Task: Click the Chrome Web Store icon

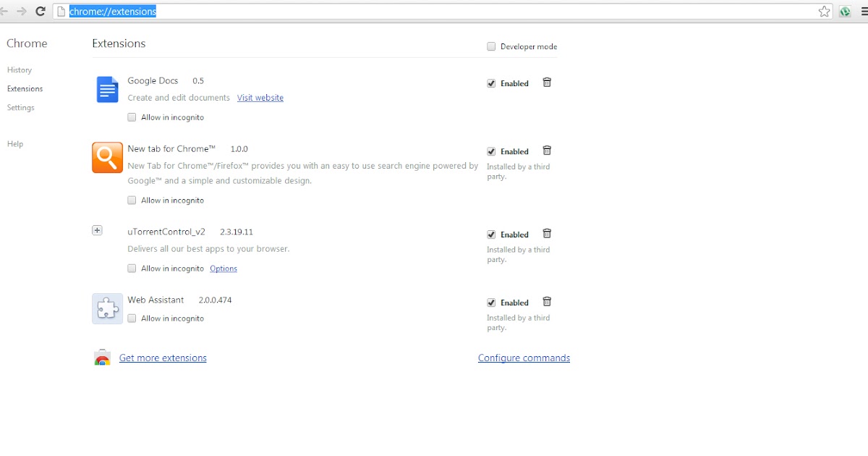Action: point(103,358)
